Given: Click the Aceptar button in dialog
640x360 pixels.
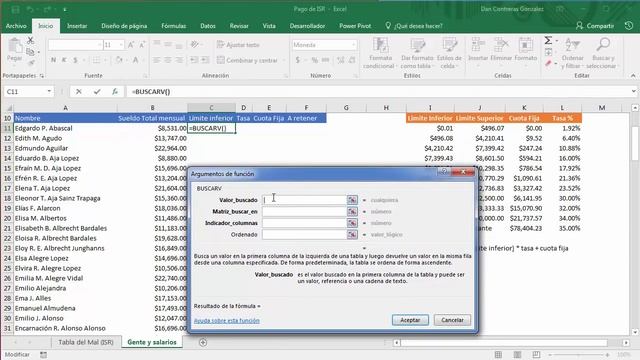Looking at the screenshot, I should [410, 320].
